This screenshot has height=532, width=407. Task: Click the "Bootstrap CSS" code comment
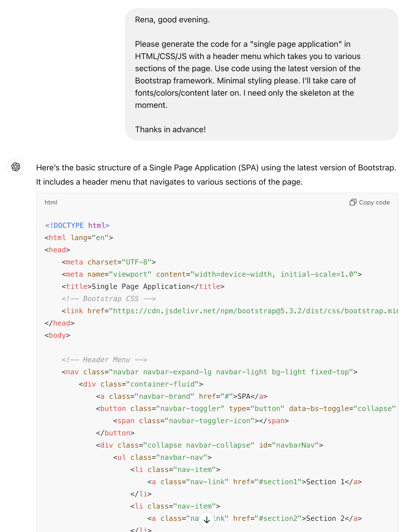109,299
